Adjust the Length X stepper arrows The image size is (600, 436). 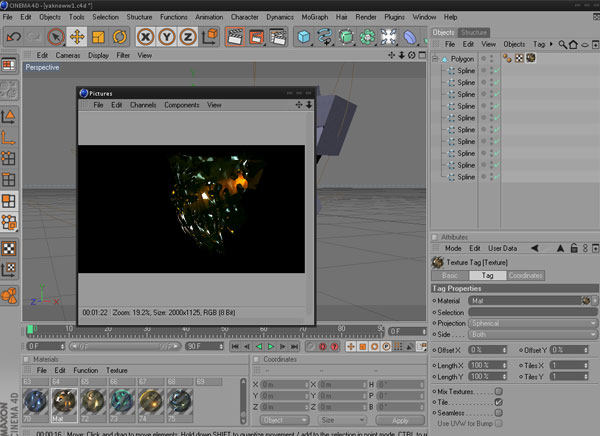(504, 365)
